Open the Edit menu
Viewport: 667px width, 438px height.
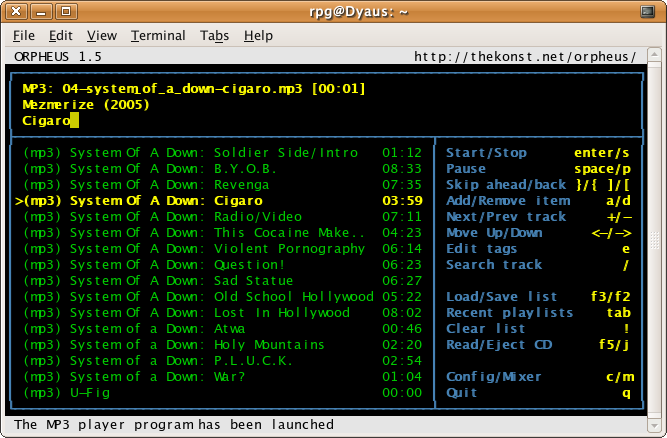[60, 35]
